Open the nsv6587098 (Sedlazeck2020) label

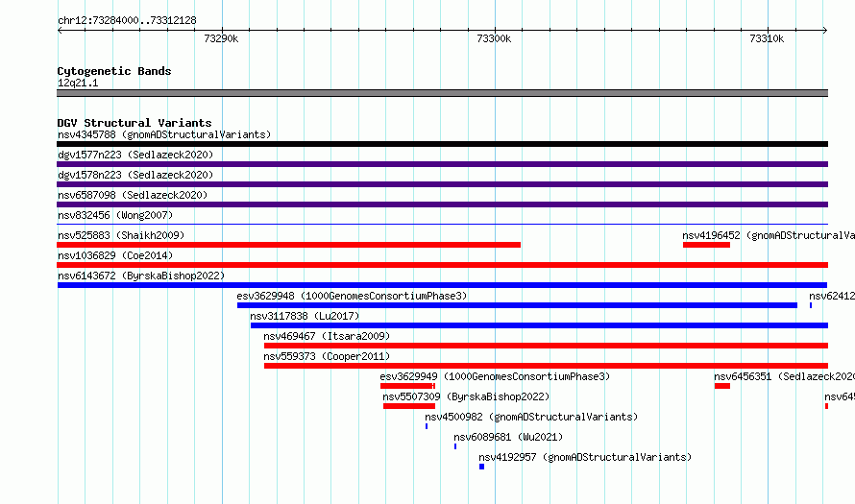coord(133,195)
